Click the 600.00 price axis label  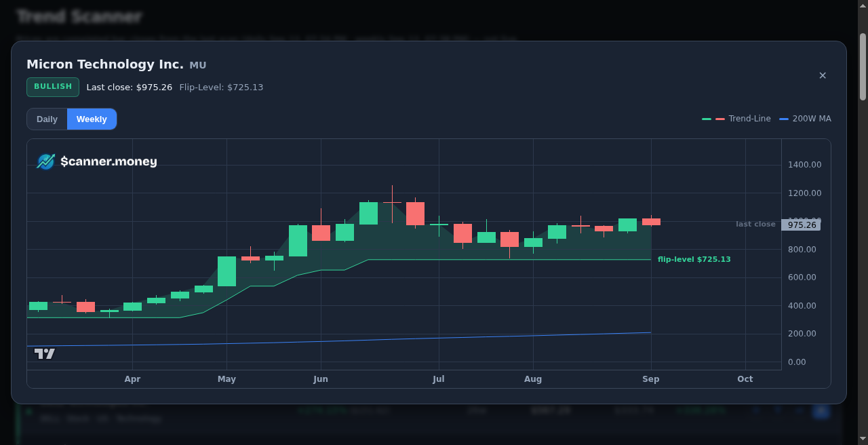[802, 277]
